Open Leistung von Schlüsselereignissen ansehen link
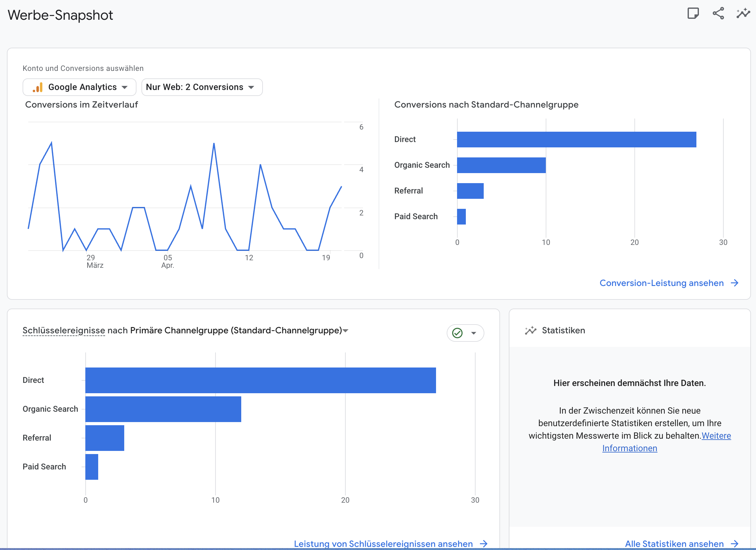This screenshot has height=550, width=756. point(383,544)
